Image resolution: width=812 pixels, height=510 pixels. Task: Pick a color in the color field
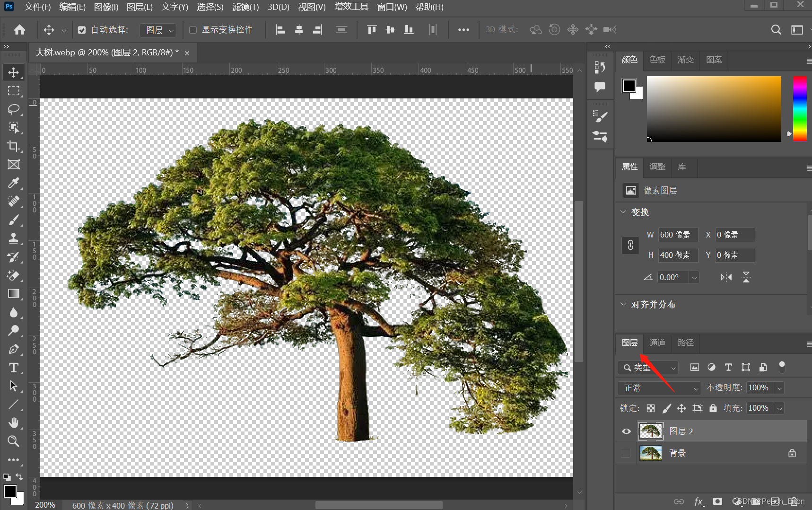[714, 109]
